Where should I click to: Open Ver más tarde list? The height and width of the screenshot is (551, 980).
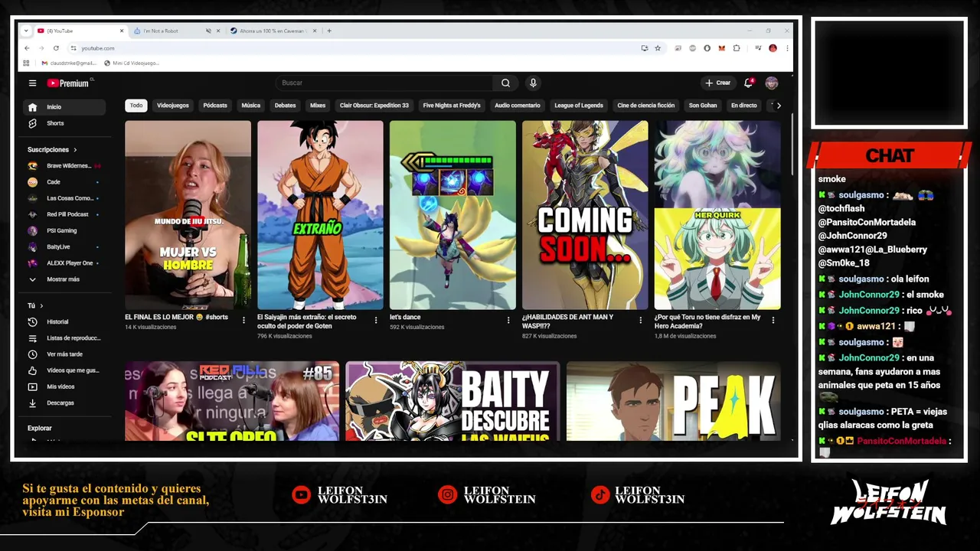(x=64, y=354)
